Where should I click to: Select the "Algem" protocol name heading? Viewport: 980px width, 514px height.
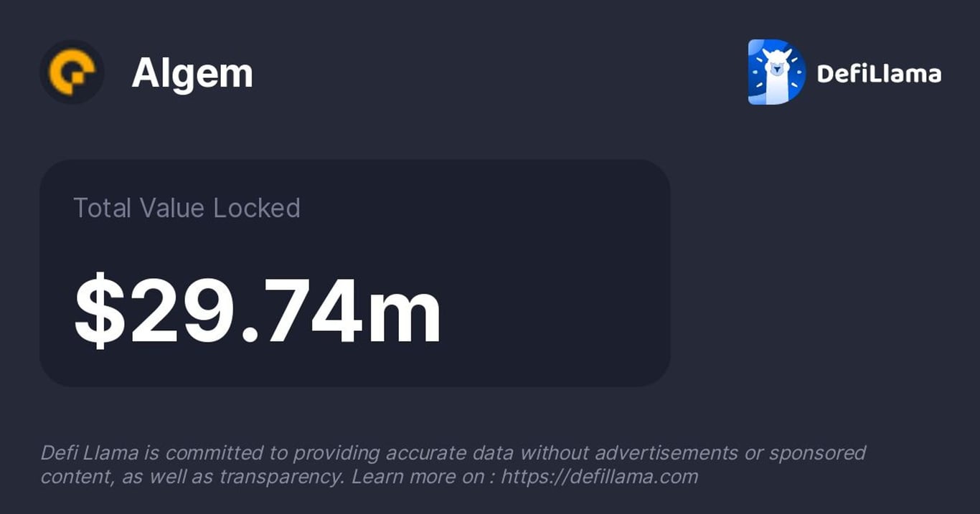coord(192,73)
